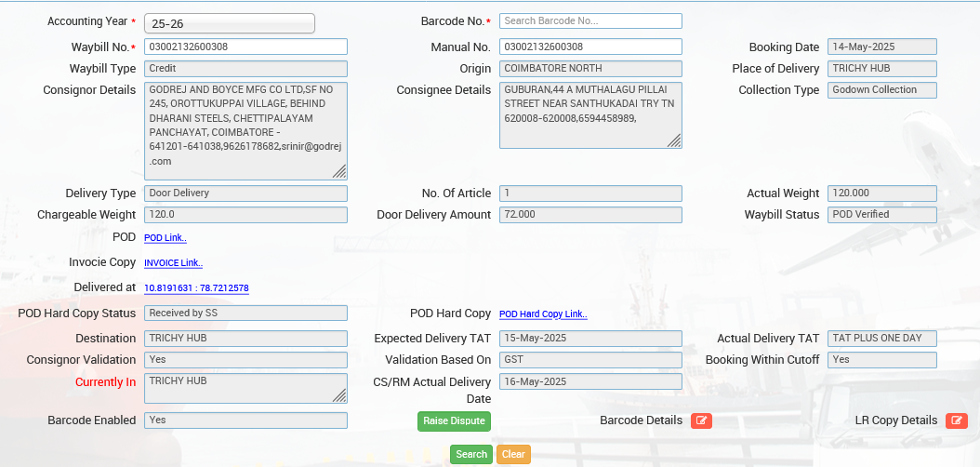
Task: Focus the Barcode No. search field
Action: point(590,20)
